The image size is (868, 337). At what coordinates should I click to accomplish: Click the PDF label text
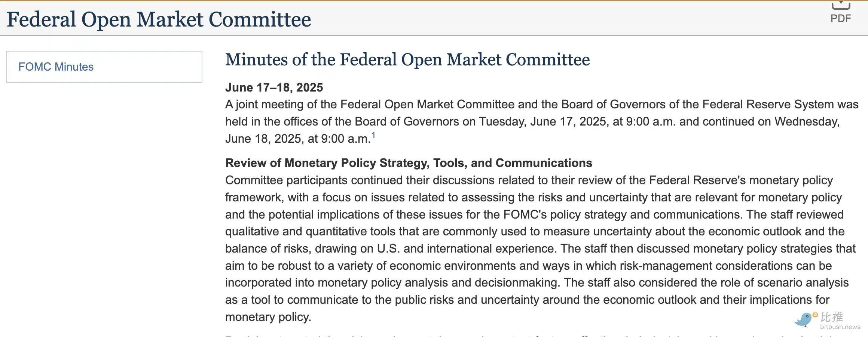pyautogui.click(x=841, y=18)
